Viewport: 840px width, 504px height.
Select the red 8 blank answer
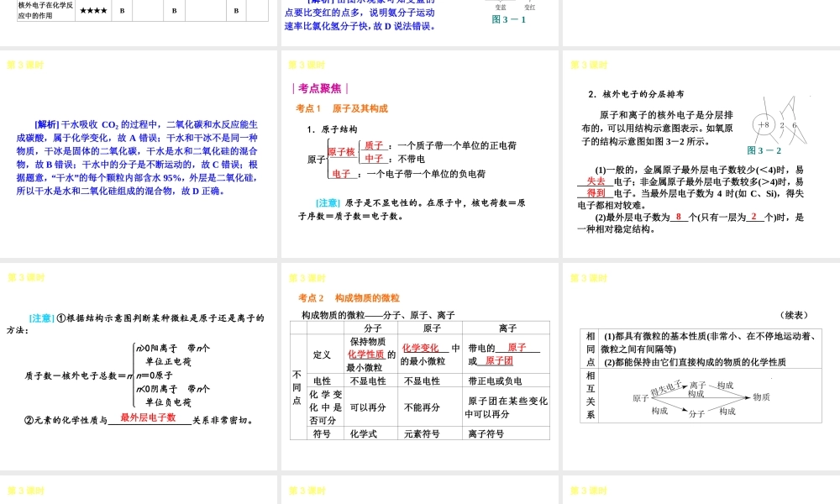click(x=679, y=217)
